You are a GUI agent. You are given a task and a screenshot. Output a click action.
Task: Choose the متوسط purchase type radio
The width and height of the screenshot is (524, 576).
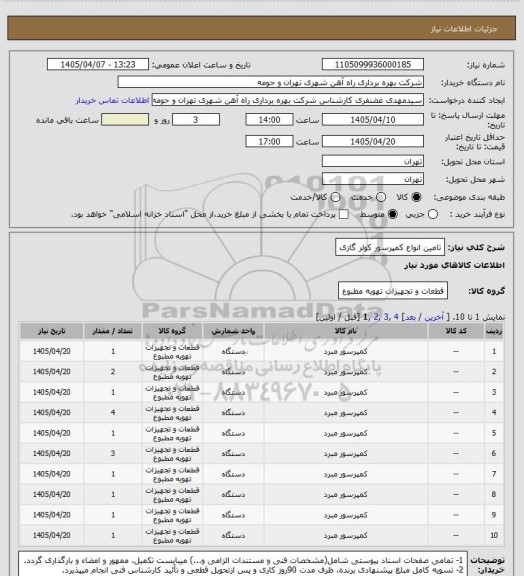pos(392,214)
